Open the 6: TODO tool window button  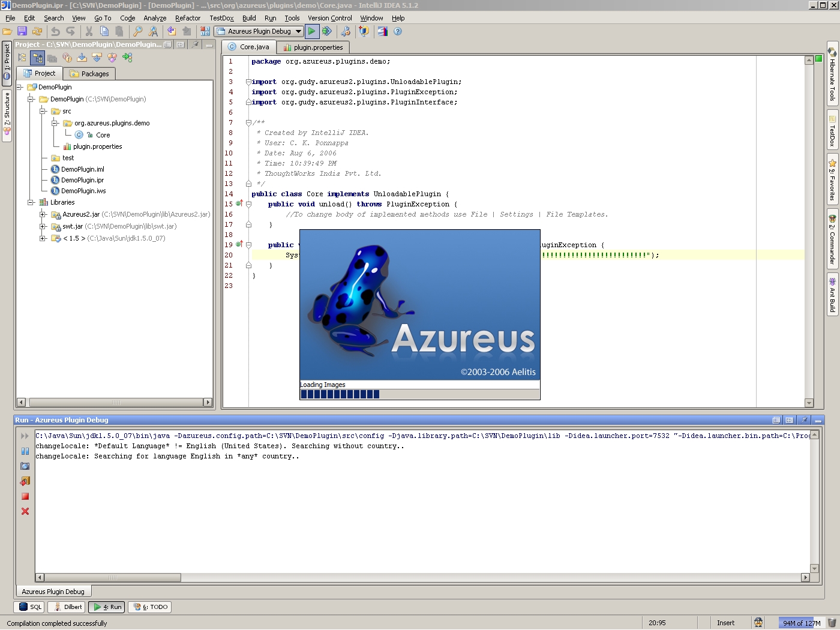pyautogui.click(x=149, y=607)
